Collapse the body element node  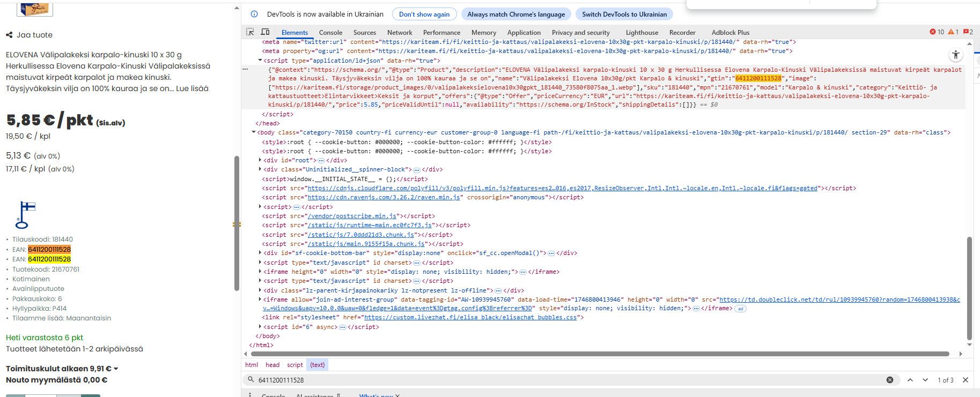[x=254, y=132]
